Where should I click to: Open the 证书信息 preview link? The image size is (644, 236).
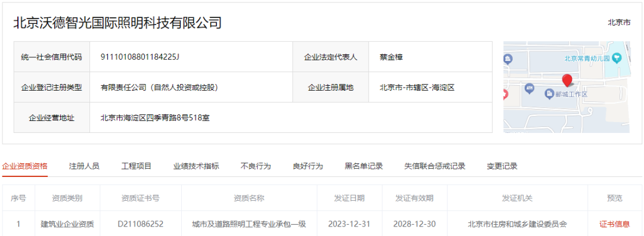[614, 224]
